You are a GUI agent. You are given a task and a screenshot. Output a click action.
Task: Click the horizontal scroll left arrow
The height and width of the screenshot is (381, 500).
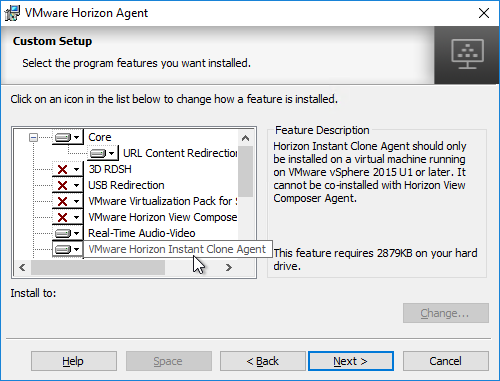[x=22, y=267]
